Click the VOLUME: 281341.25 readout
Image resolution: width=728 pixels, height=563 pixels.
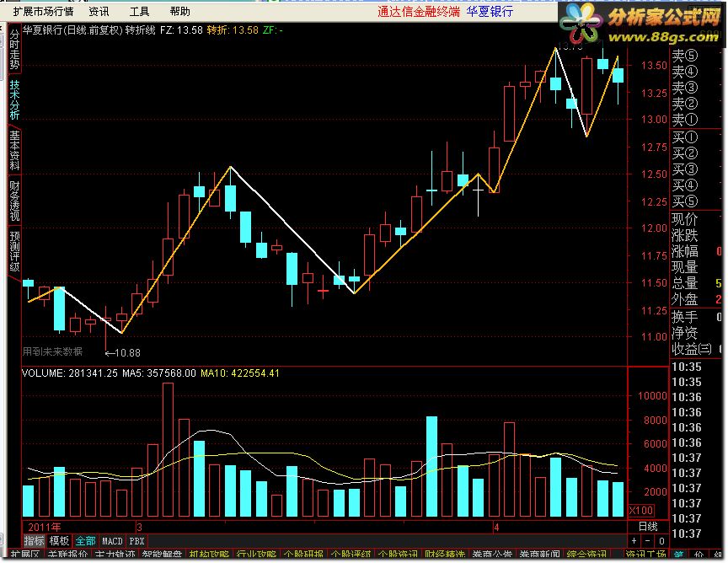[x=70, y=373]
